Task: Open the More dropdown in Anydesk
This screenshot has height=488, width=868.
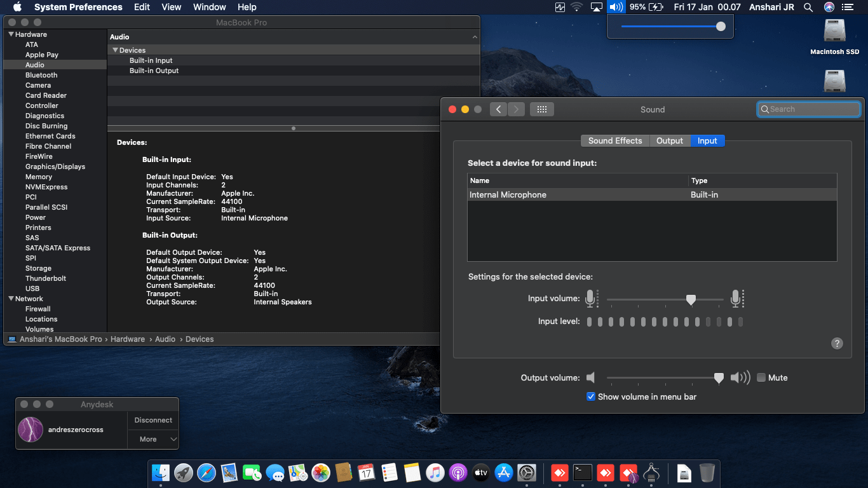Action: pos(153,439)
